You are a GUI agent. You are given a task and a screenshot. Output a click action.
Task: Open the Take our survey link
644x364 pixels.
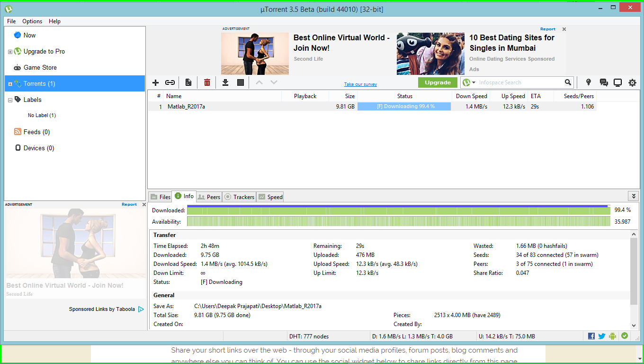pos(360,84)
